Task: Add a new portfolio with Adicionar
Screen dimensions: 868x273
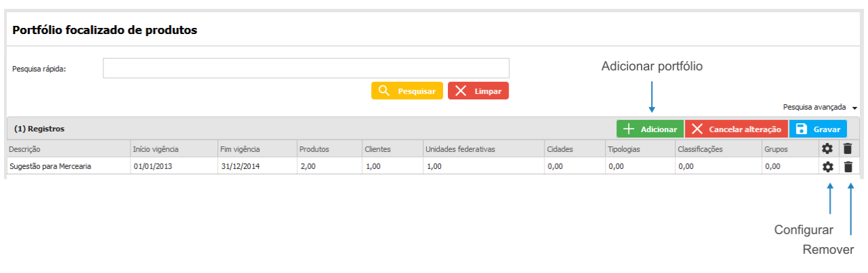Action: 650,129
